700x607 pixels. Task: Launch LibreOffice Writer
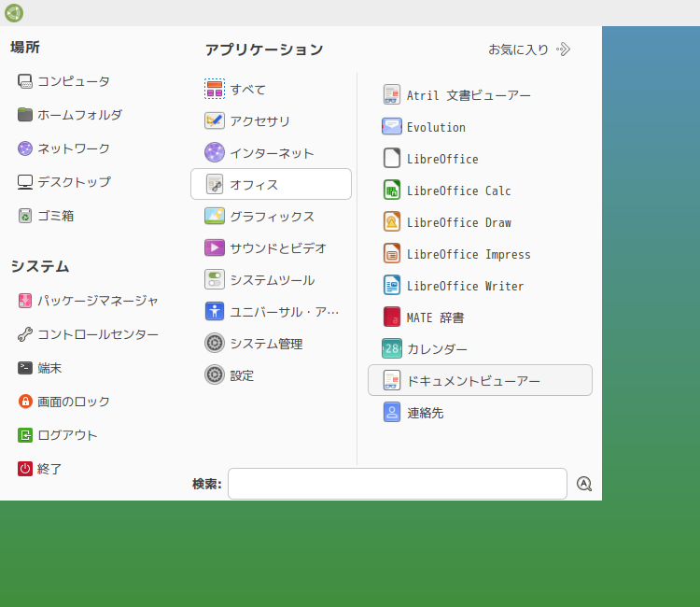[480, 286]
